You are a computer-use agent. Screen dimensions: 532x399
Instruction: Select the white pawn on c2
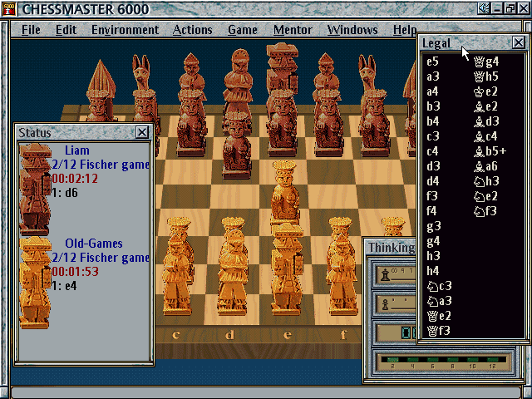click(179, 225)
